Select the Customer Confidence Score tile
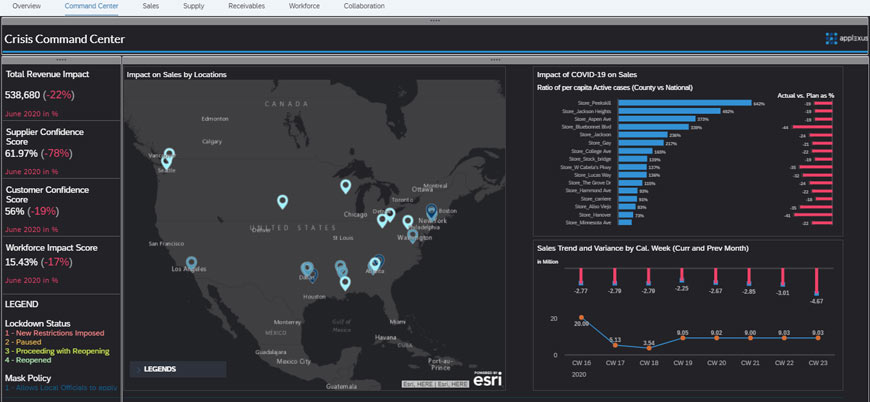 pyautogui.click(x=62, y=208)
